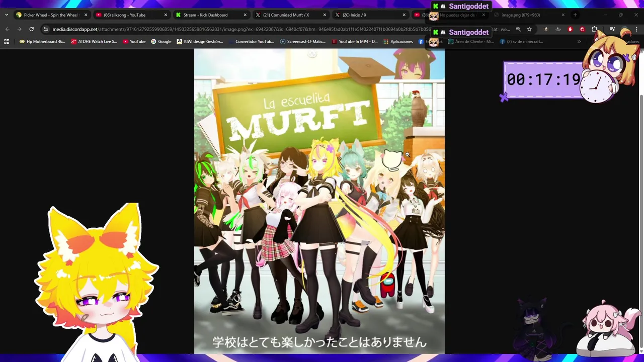The image size is (644, 362).
Task: Open site information icon in address bar
Action: [46, 29]
